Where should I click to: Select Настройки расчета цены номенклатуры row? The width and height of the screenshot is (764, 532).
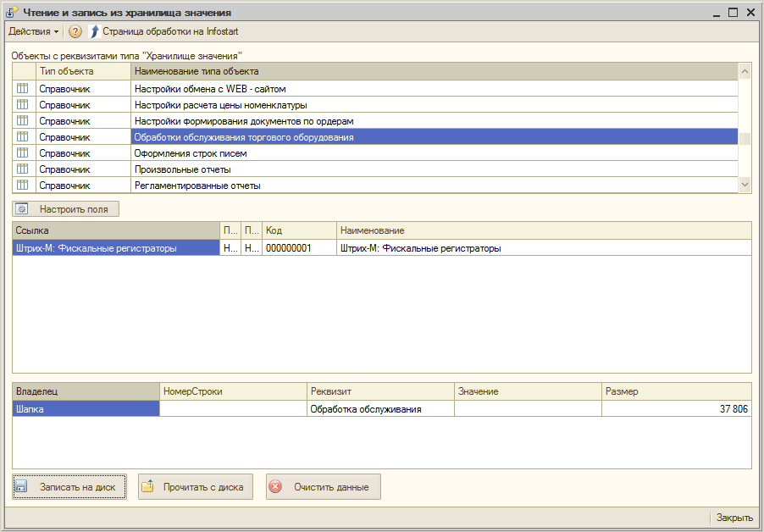coord(220,105)
